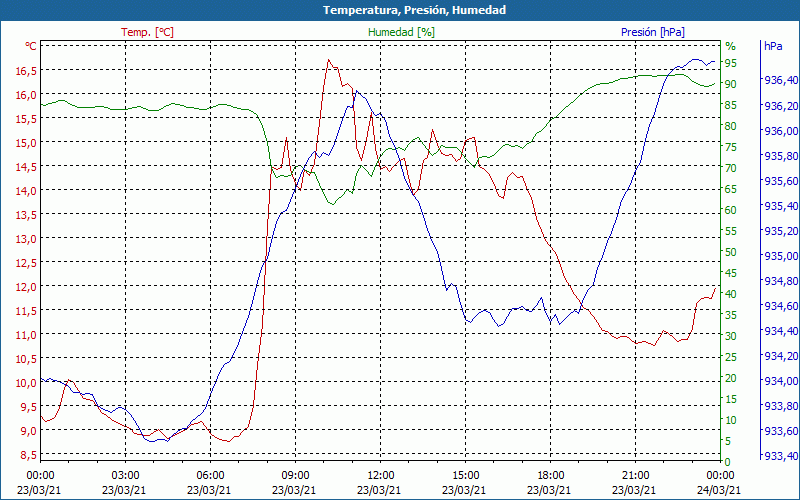Image resolution: width=800 pixels, height=500 pixels.
Task: Click the 95 humidity axis value
Action: point(731,63)
